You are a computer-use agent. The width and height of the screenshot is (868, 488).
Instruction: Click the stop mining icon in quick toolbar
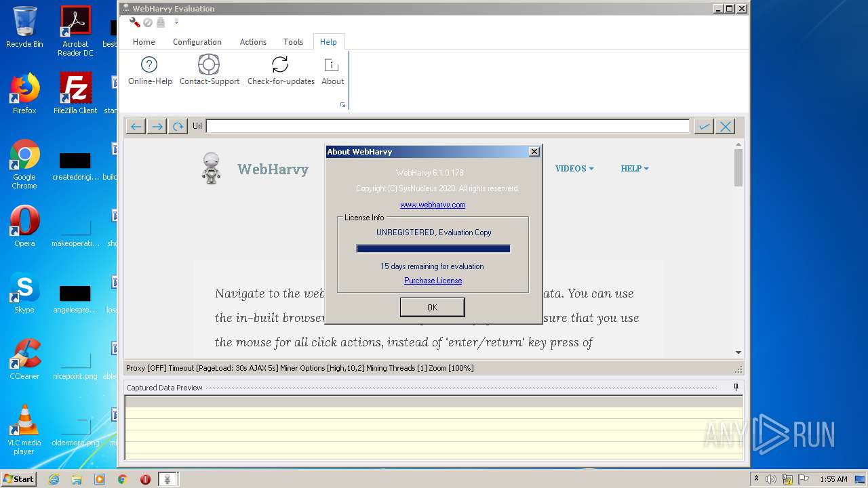(x=148, y=22)
